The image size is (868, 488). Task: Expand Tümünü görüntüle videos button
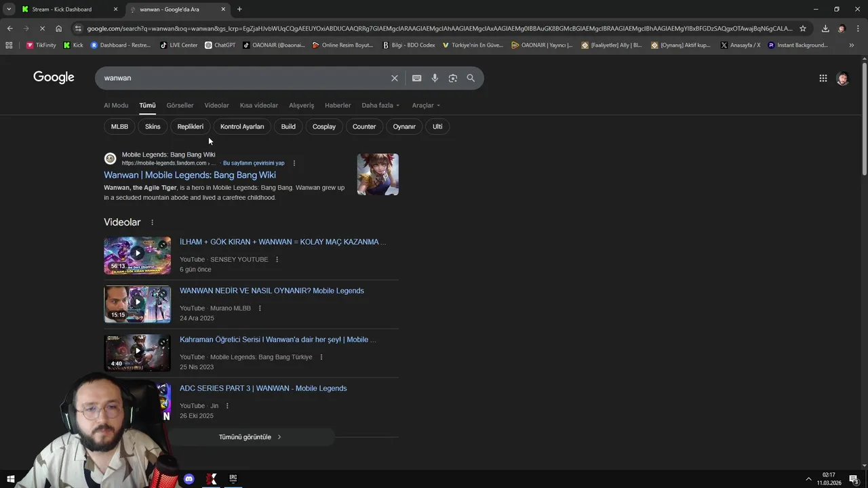click(251, 437)
